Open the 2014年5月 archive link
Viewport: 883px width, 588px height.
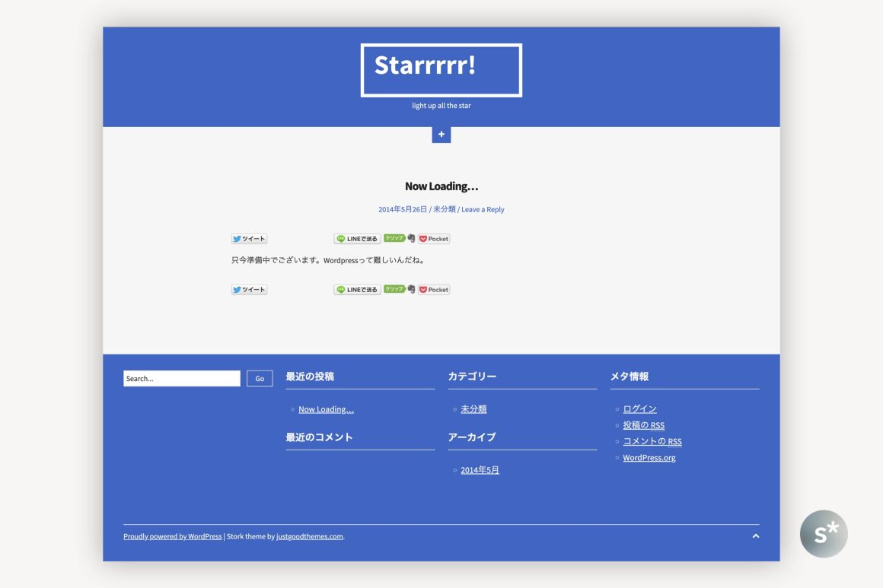coord(480,470)
